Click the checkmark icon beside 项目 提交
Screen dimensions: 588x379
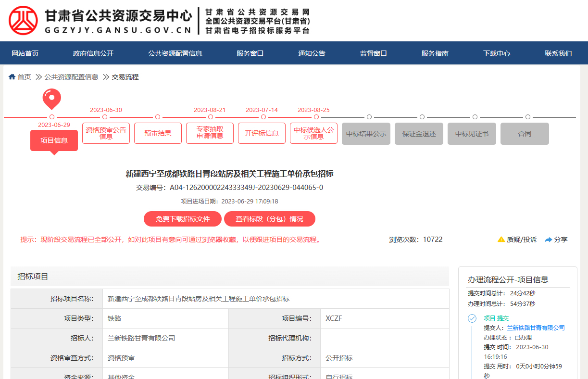472,318
